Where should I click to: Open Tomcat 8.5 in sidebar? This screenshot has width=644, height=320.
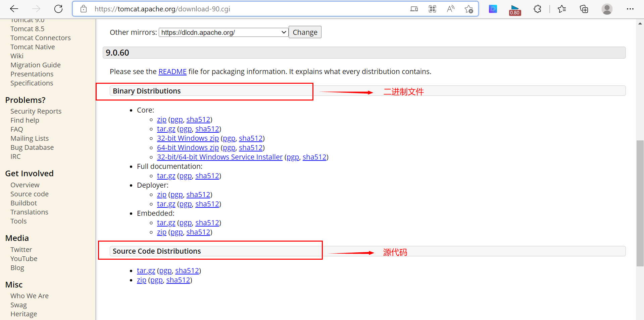coord(27,29)
